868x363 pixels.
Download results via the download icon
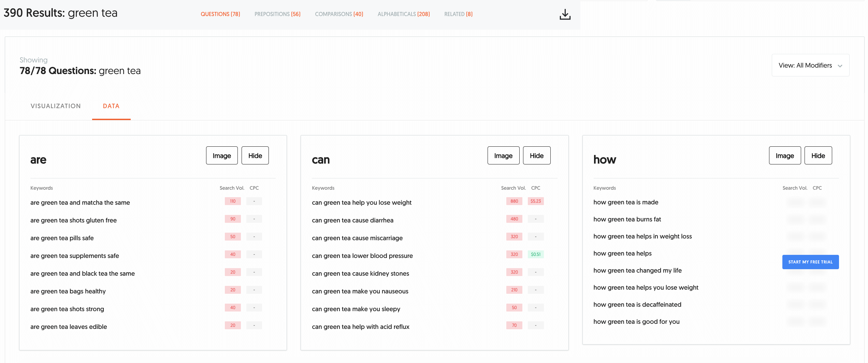565,14
